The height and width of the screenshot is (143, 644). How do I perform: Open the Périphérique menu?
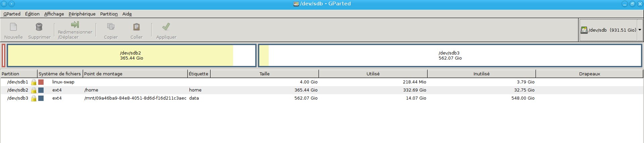(x=82, y=14)
